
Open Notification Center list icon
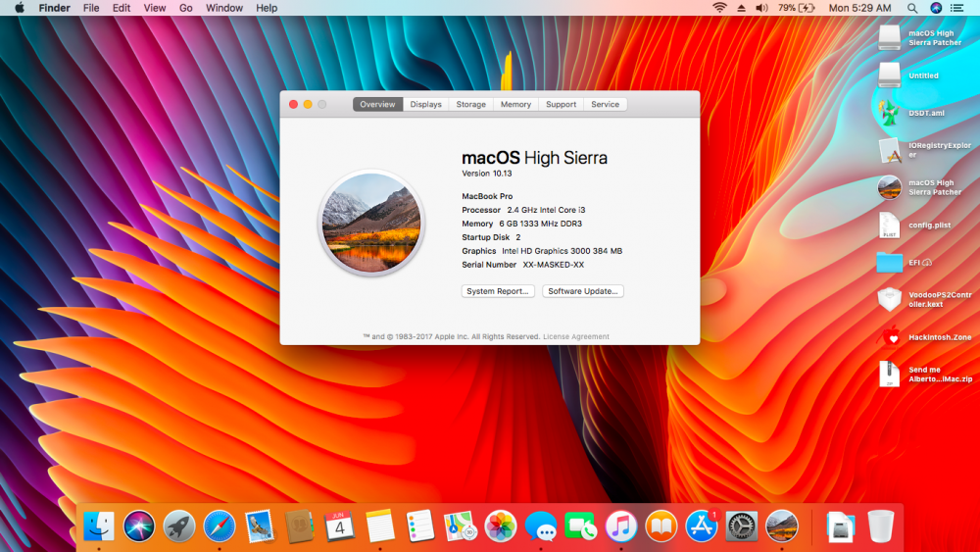click(956, 8)
